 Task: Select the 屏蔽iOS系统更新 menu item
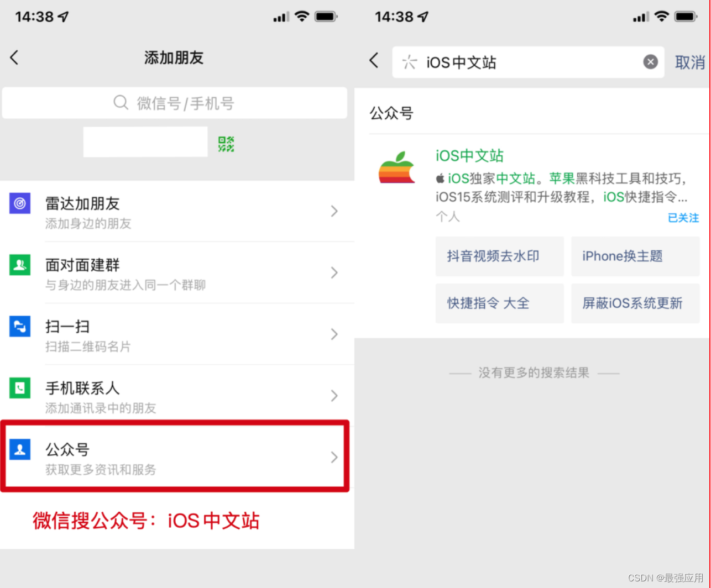point(635,303)
